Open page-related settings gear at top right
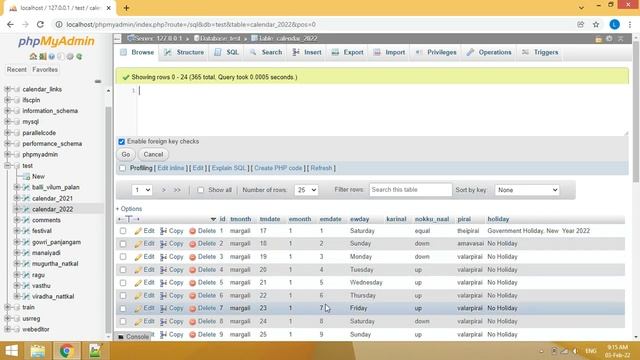 [609, 39]
